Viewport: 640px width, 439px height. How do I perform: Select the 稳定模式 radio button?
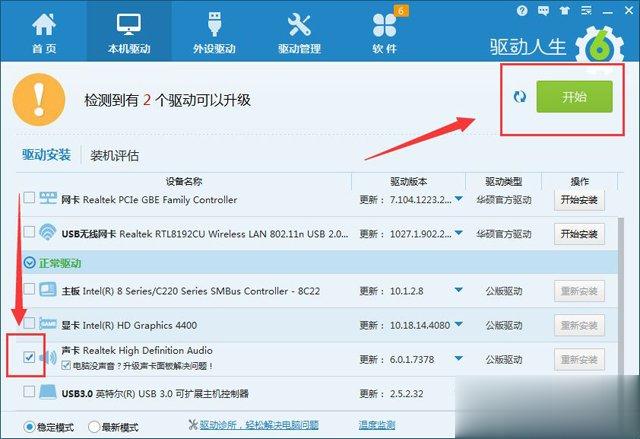[29, 427]
